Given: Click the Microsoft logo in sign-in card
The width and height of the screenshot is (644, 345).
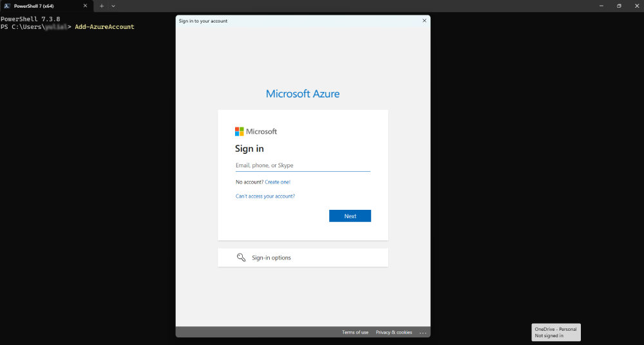Looking at the screenshot, I should click(x=256, y=131).
